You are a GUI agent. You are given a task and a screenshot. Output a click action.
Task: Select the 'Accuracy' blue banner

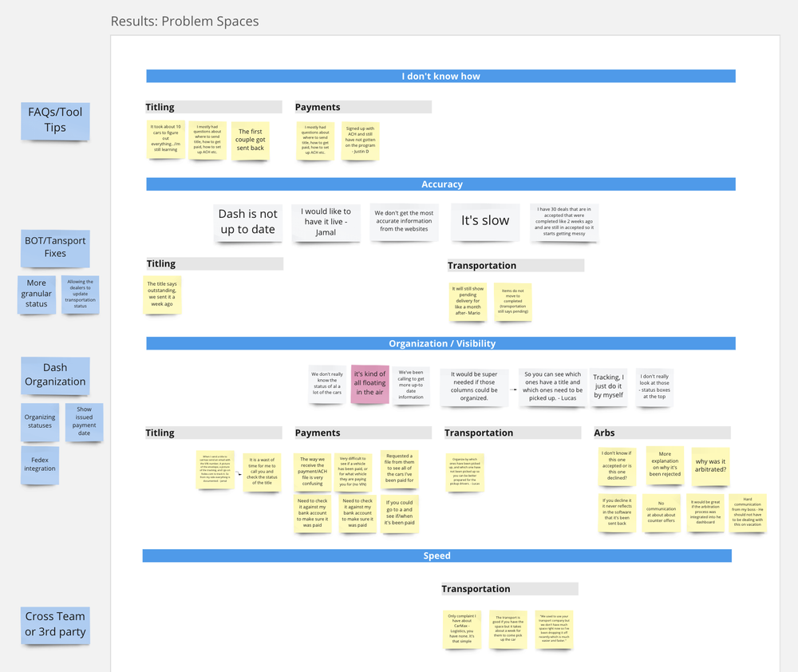click(x=440, y=184)
